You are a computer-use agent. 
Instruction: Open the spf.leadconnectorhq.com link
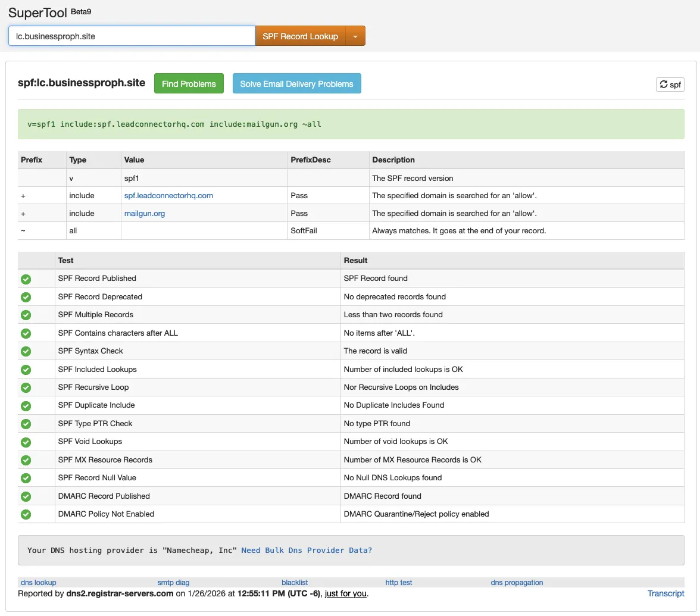pyautogui.click(x=168, y=195)
